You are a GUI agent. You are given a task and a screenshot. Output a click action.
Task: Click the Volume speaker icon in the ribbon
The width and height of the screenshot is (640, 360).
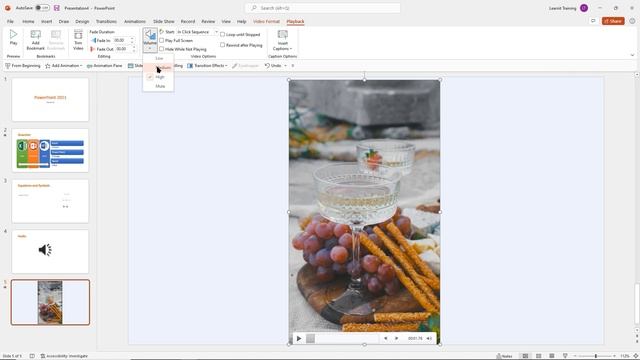click(150, 35)
